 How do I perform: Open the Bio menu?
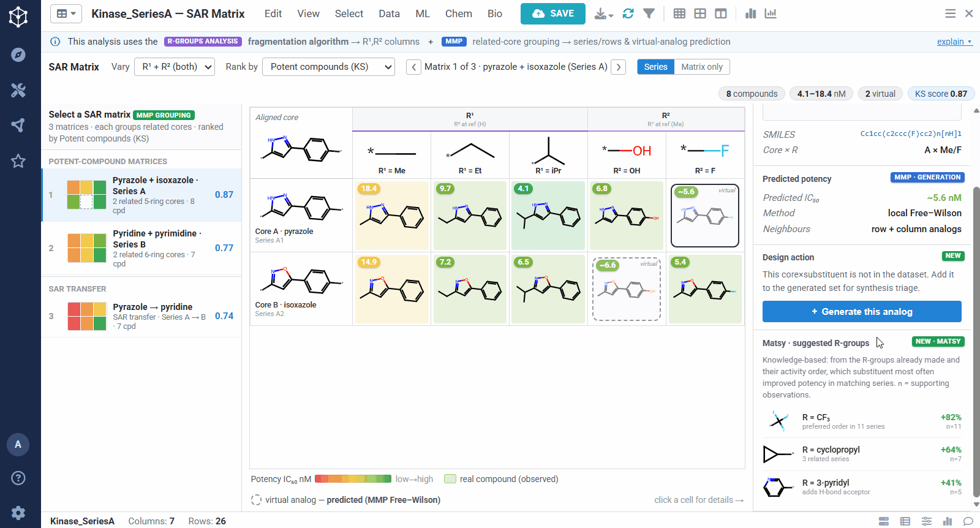pos(495,13)
